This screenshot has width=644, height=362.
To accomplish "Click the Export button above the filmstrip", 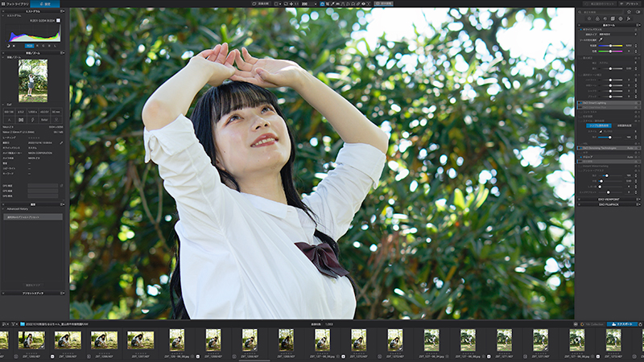I will [622, 324].
